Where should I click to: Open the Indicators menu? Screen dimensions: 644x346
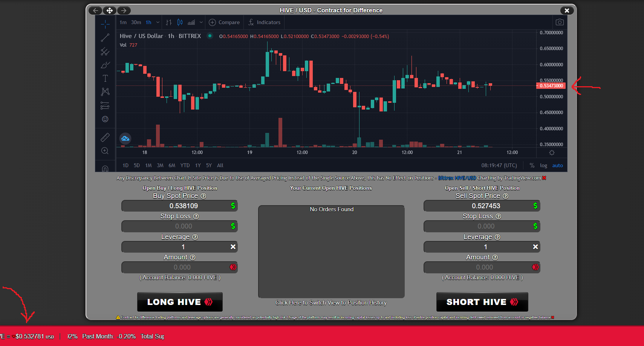pyautogui.click(x=264, y=22)
